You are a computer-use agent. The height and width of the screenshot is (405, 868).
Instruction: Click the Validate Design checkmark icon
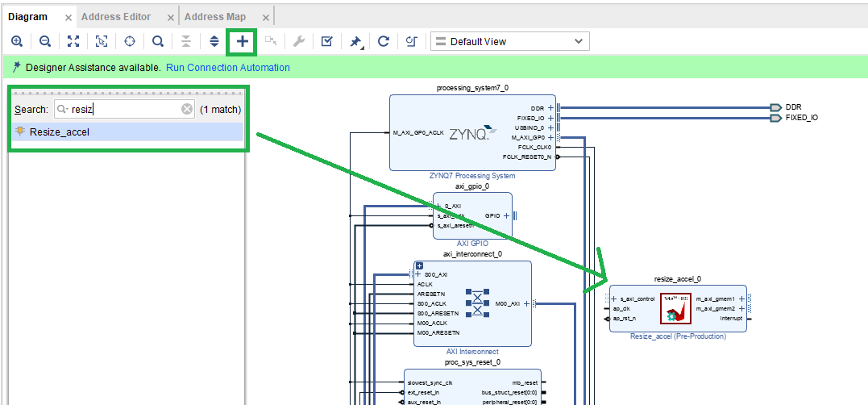tap(327, 41)
